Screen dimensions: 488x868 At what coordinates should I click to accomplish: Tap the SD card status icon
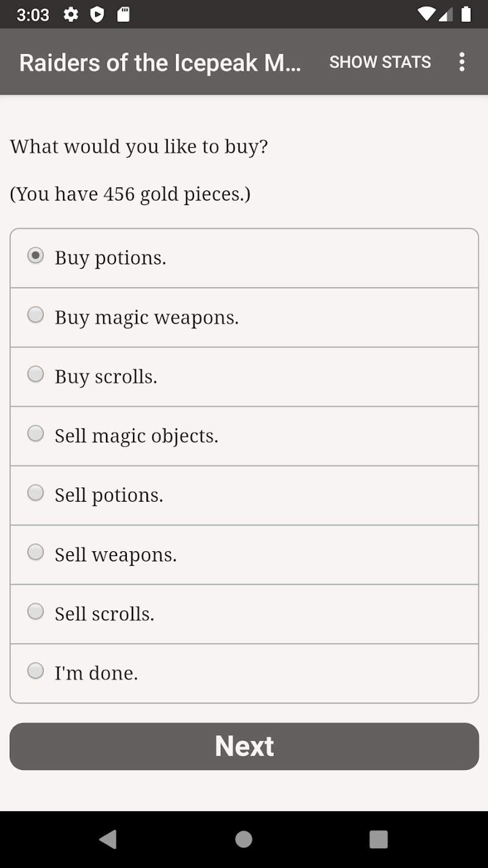point(123,15)
